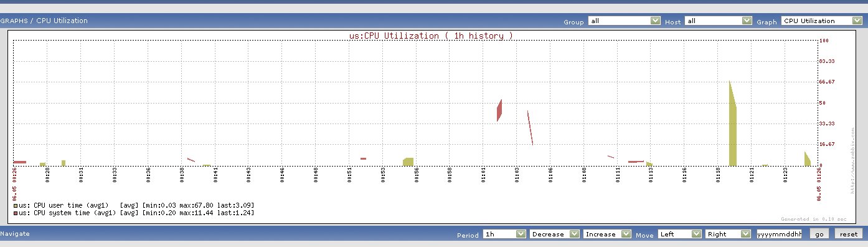The image size is (868, 247).
Task: Click the yyyymmddhh date input field
Action: coord(779,234)
